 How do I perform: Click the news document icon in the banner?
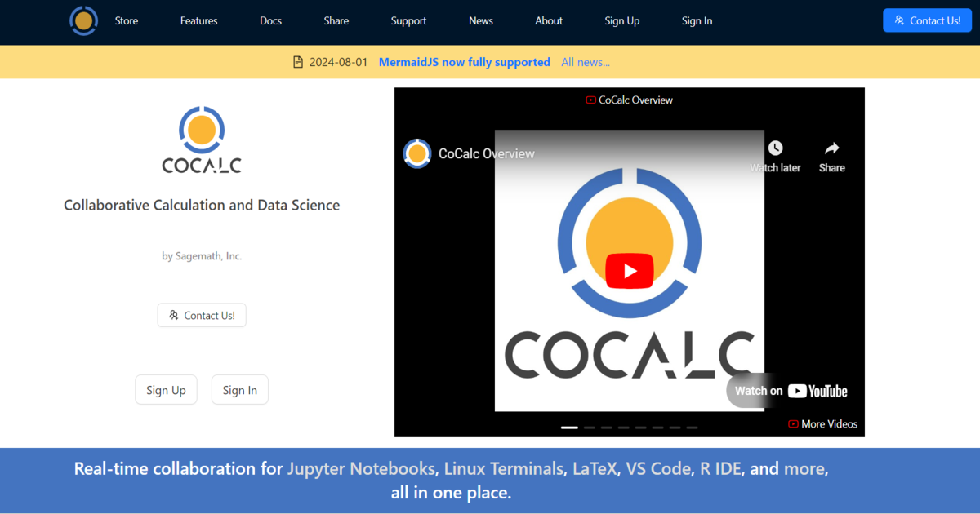pyautogui.click(x=298, y=61)
